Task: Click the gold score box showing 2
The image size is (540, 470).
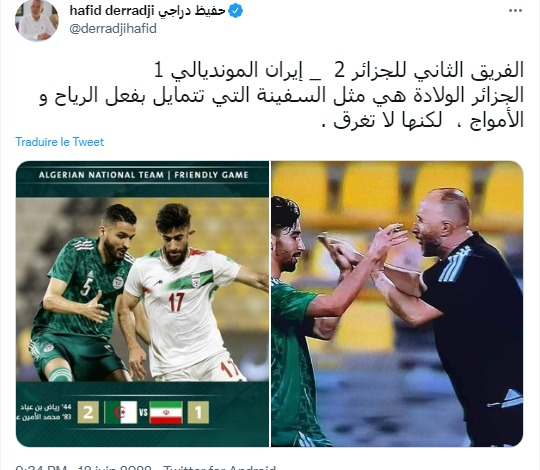Action: [88, 412]
